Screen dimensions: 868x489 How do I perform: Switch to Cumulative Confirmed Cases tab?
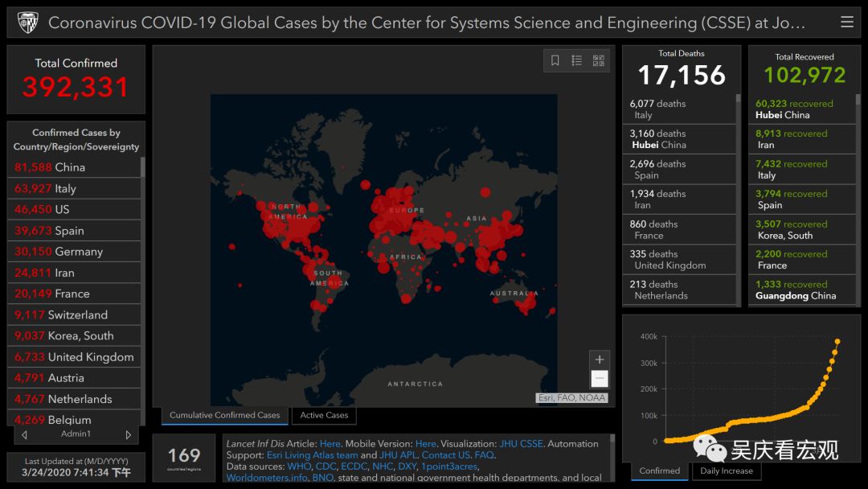tap(225, 415)
